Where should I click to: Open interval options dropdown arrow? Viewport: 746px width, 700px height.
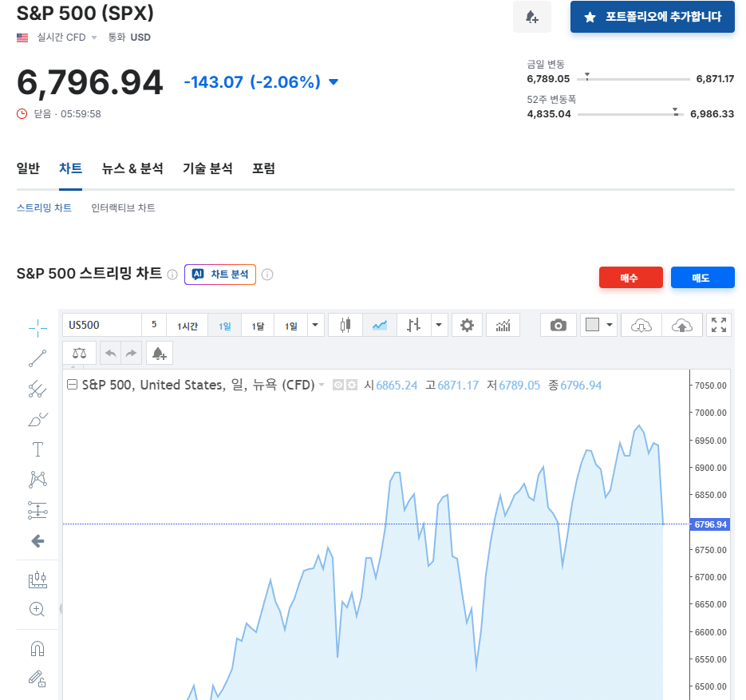(x=315, y=326)
